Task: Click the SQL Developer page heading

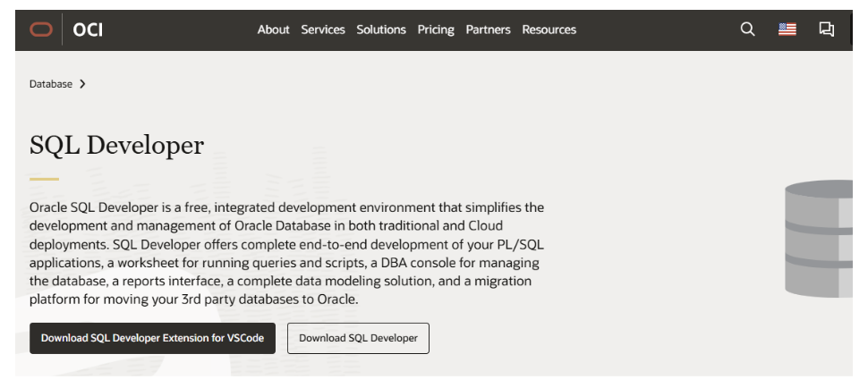Action: [x=117, y=145]
